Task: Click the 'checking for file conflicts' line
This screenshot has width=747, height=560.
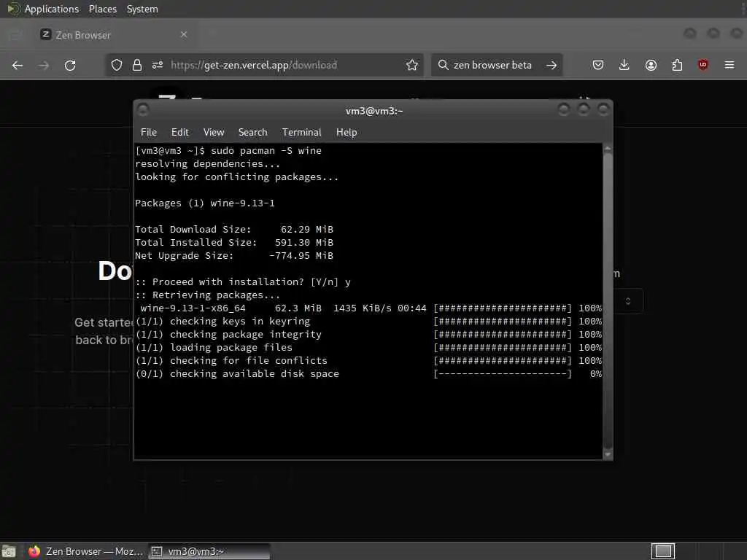Action: [x=231, y=360]
